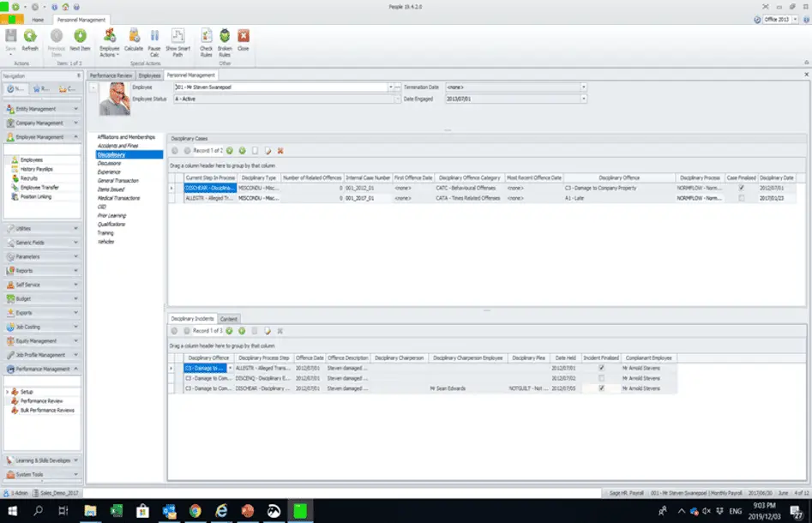This screenshot has width=812, height=523.
Task: Switch to the Content tab
Action: (x=228, y=319)
